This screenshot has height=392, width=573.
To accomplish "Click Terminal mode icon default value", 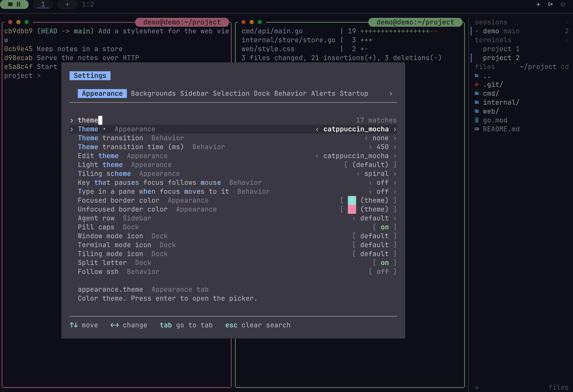I will pos(374,245).
